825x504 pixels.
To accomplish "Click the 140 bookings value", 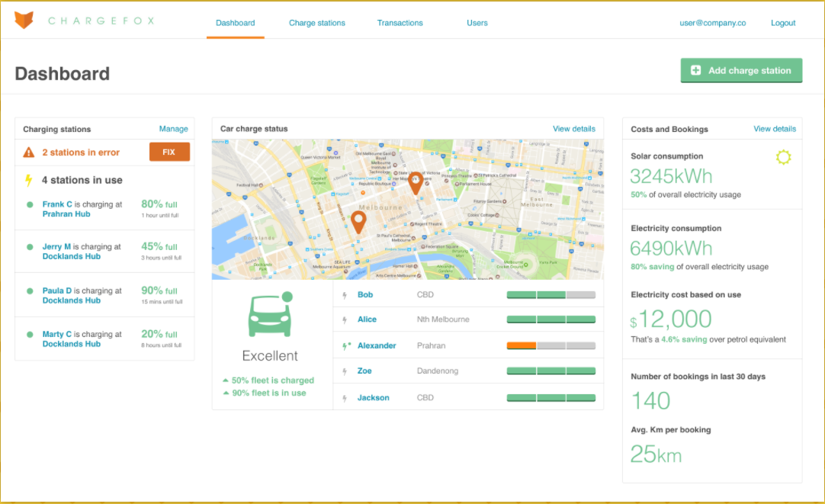I will coord(651,401).
